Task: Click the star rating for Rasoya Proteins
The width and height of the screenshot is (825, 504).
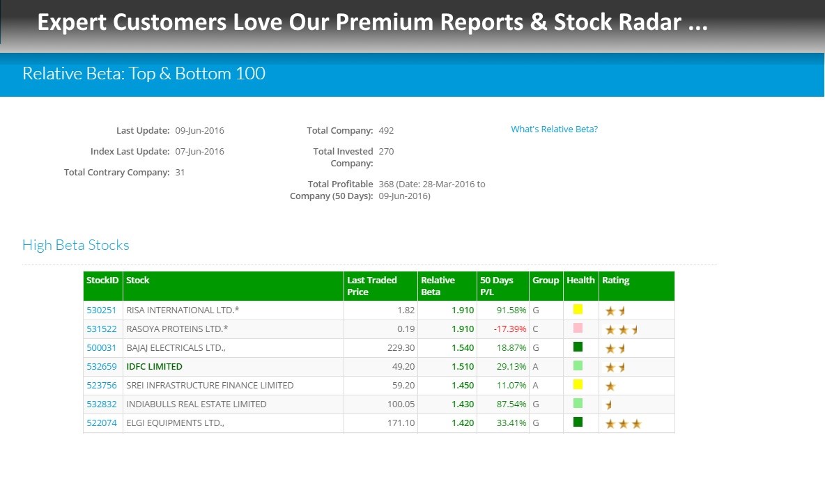Action: 622,330
